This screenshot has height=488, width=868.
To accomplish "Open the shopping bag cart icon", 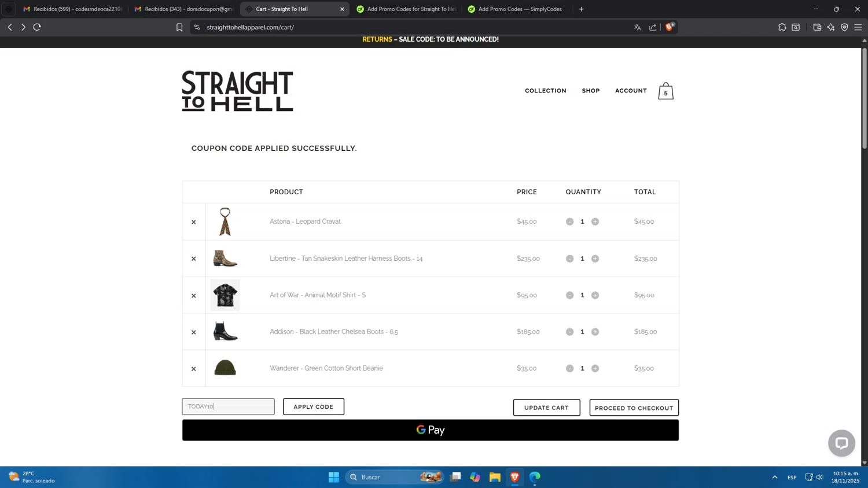I will coord(665,91).
